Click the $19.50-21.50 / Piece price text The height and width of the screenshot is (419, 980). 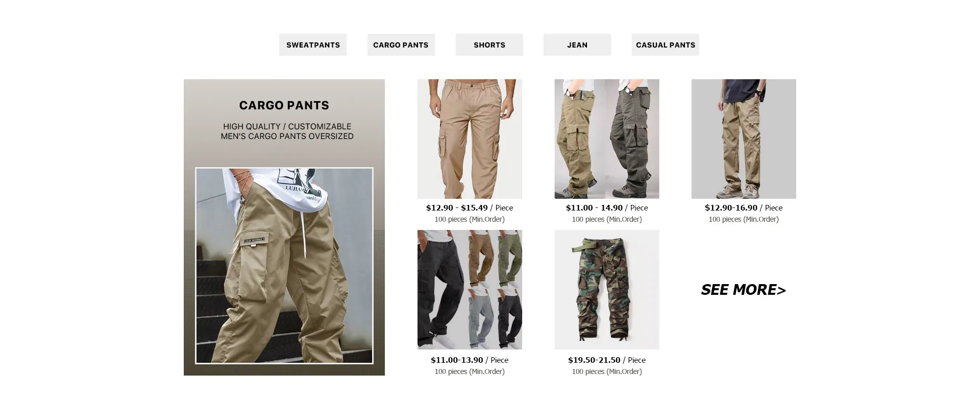pos(607,360)
